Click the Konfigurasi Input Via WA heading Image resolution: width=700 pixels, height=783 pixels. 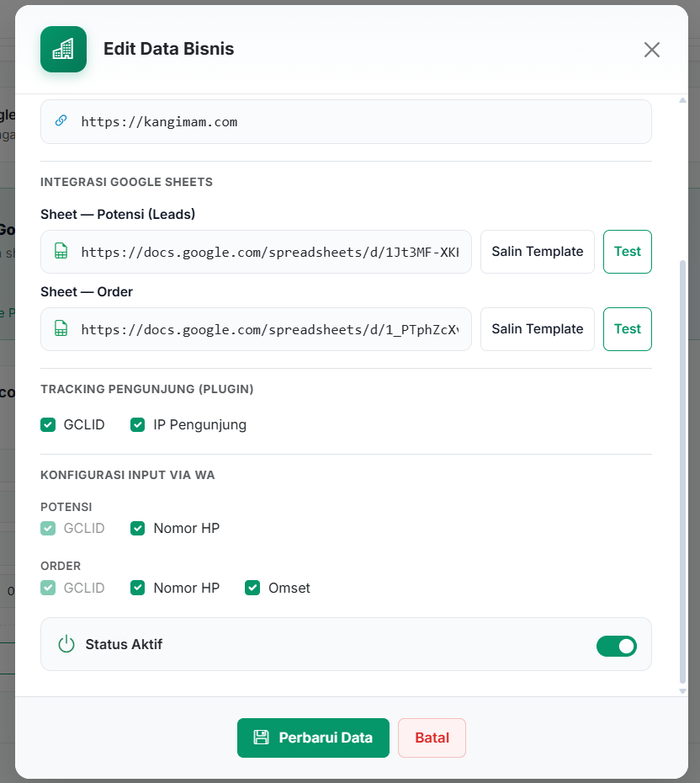click(x=127, y=475)
